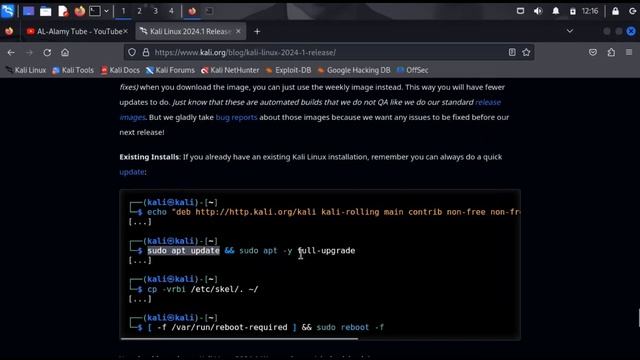Image resolution: width=640 pixels, height=360 pixels.
Task: Click the highlighted 'sudo apt update' text
Action: point(183,251)
